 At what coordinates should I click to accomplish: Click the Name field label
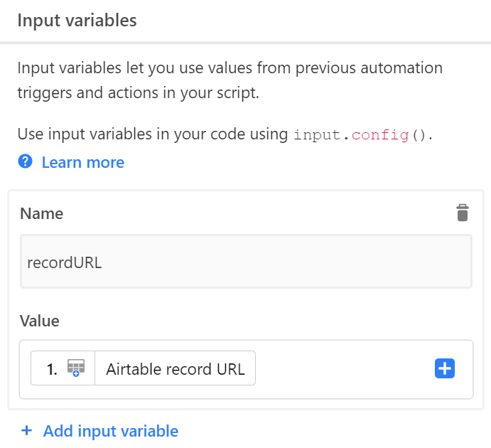click(41, 213)
